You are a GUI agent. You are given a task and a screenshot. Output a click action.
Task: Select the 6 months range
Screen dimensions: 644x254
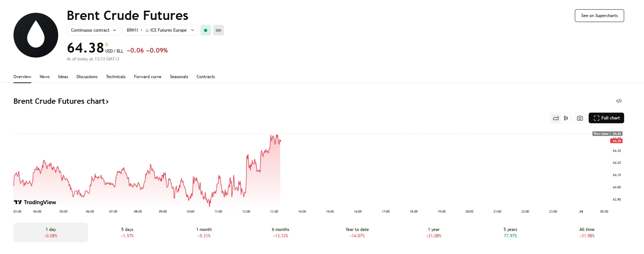(281, 232)
